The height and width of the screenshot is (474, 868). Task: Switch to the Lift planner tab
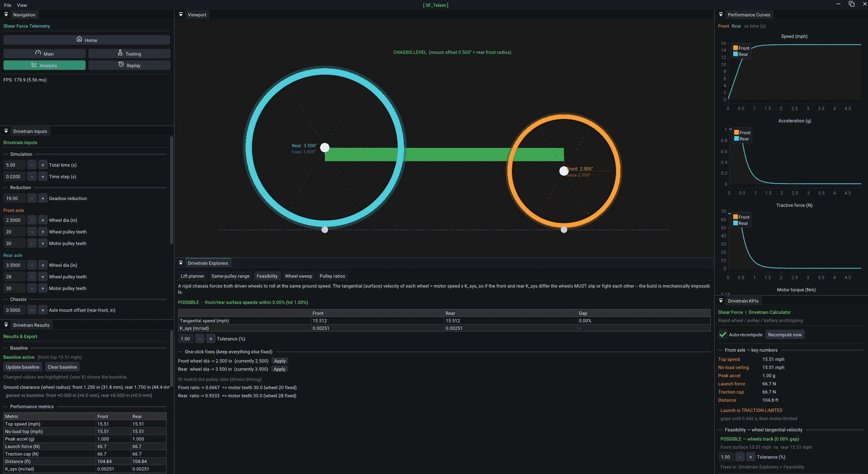(192, 276)
